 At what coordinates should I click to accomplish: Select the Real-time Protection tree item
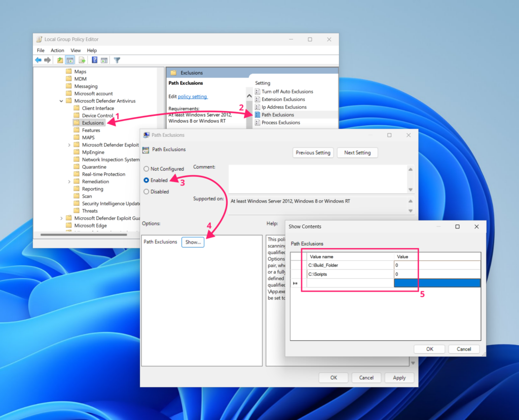coord(103,174)
